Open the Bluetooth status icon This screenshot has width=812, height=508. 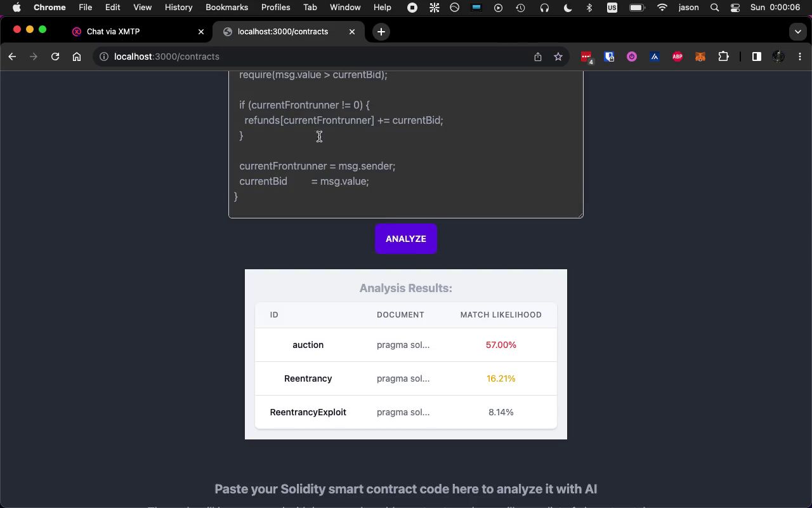589,8
